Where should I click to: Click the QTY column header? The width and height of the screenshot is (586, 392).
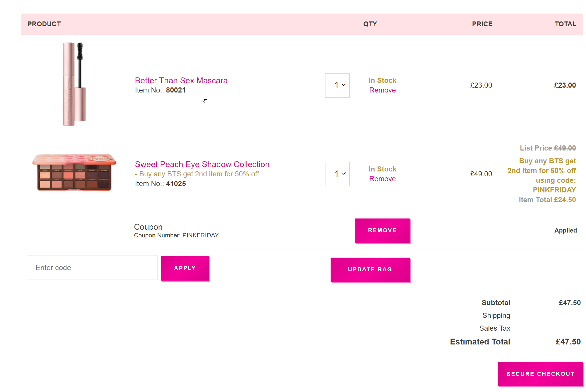370,24
